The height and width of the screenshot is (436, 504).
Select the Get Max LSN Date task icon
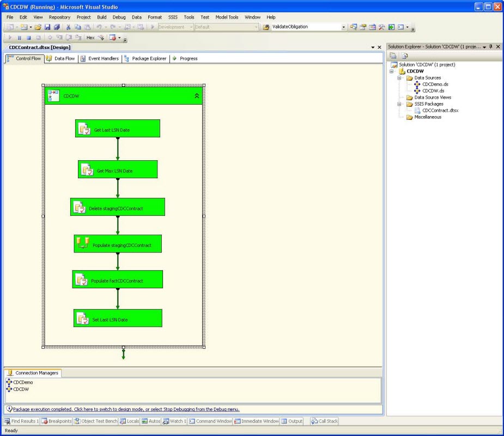pos(87,170)
